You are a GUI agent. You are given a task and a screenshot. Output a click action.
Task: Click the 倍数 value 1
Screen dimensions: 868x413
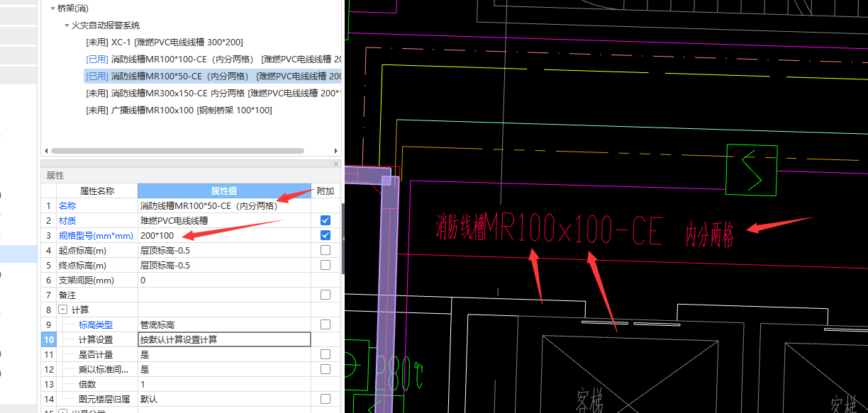pos(224,384)
